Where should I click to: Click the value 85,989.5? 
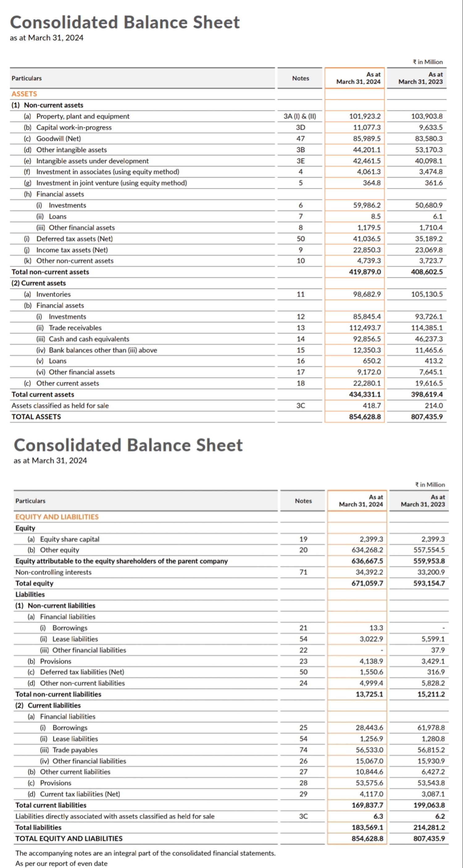tap(367, 138)
